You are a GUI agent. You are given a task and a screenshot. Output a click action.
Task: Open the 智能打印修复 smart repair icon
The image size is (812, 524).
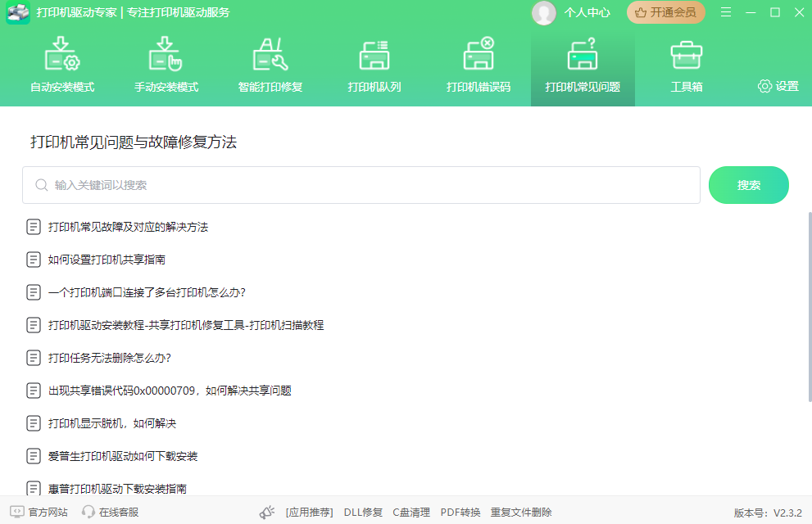[270, 55]
